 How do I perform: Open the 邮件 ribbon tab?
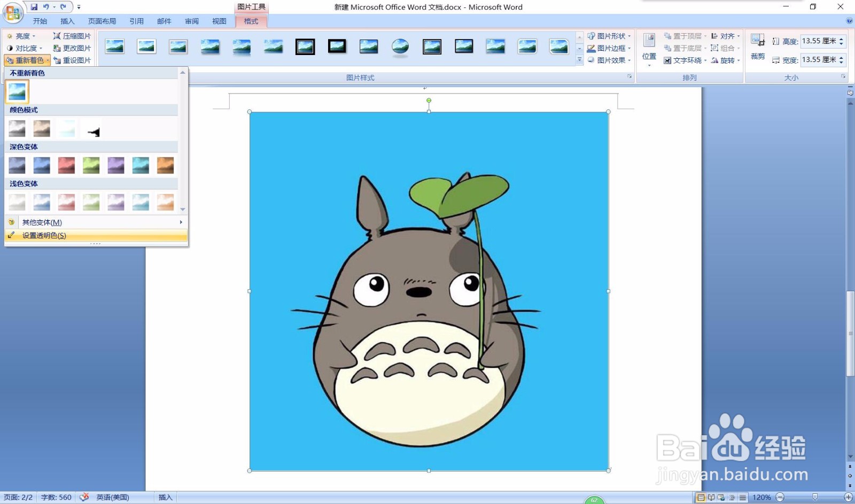(x=164, y=21)
